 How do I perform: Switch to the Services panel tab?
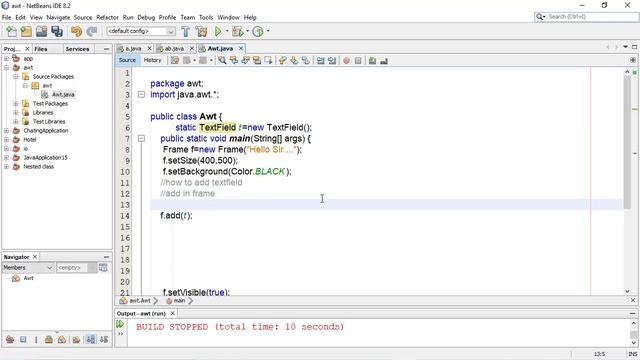[77, 49]
